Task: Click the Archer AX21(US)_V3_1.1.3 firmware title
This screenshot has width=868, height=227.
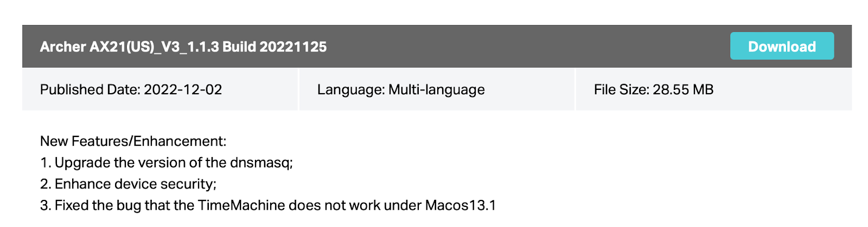Action: click(183, 47)
